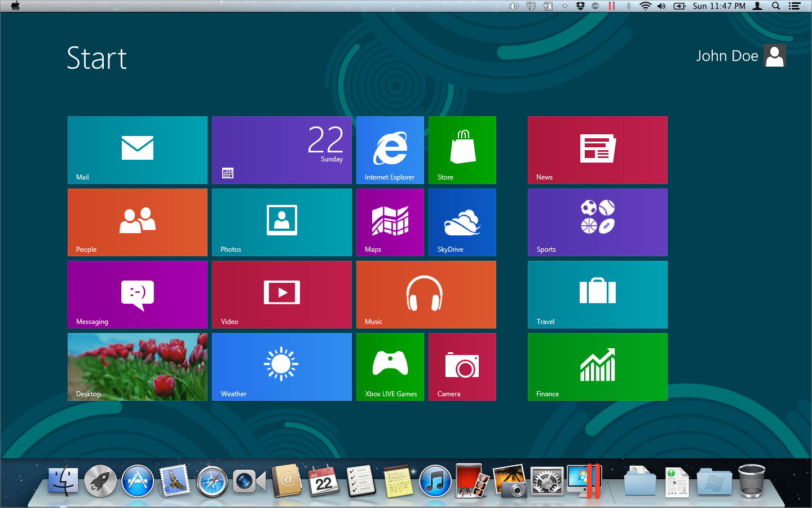
Task: Open the Weather tile
Action: (282, 367)
